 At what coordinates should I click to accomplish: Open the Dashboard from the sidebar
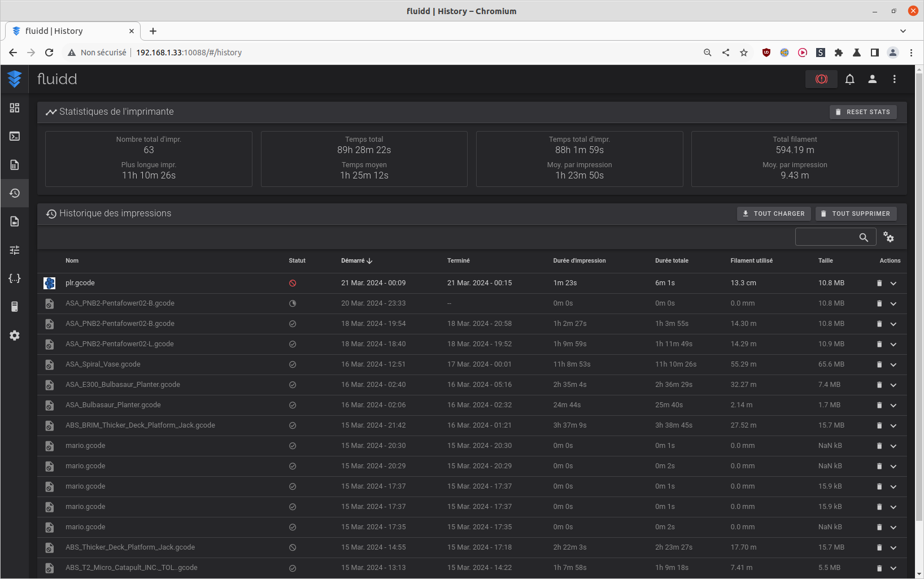15,108
